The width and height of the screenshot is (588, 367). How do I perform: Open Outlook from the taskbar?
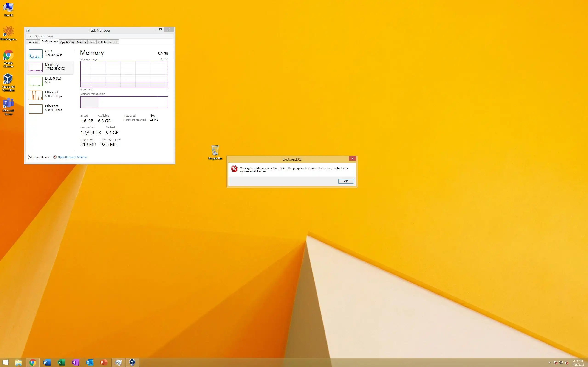tap(90, 362)
